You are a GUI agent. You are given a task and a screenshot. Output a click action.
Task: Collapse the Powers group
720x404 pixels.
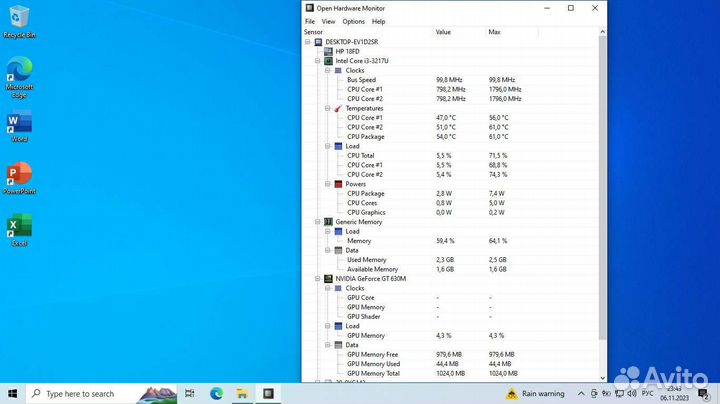click(328, 184)
